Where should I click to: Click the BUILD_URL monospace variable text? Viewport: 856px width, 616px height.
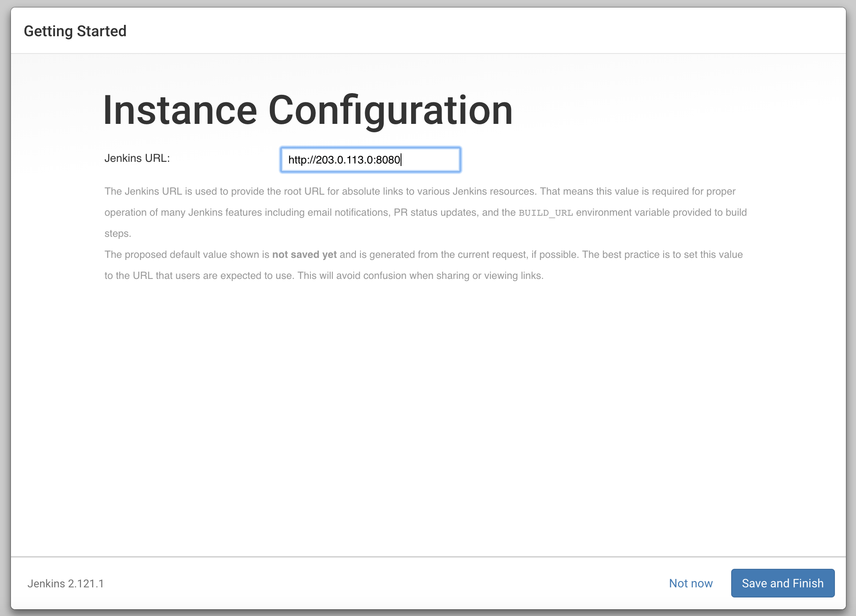pyautogui.click(x=545, y=213)
